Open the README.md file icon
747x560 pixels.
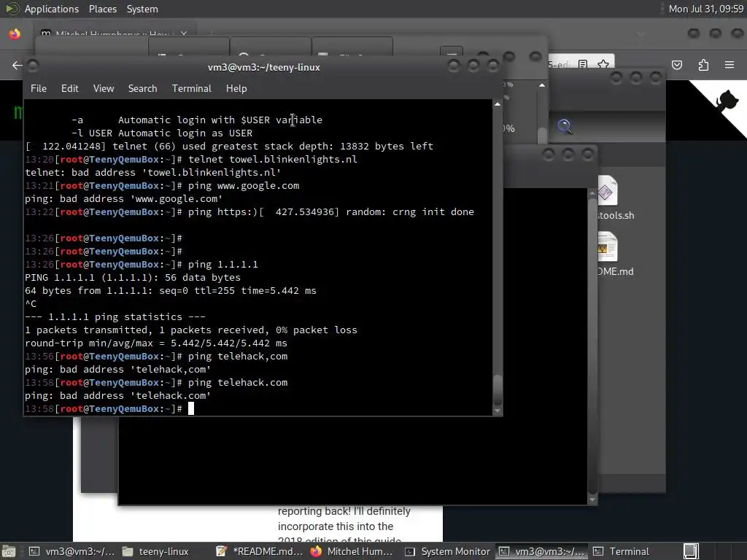pos(608,247)
